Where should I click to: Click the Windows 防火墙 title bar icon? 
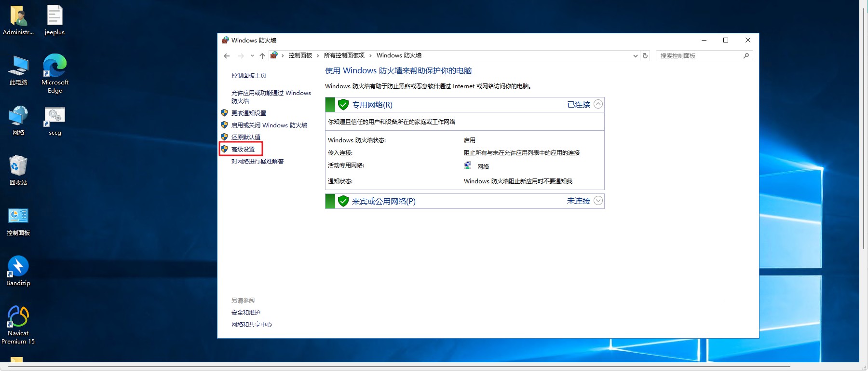(x=225, y=40)
